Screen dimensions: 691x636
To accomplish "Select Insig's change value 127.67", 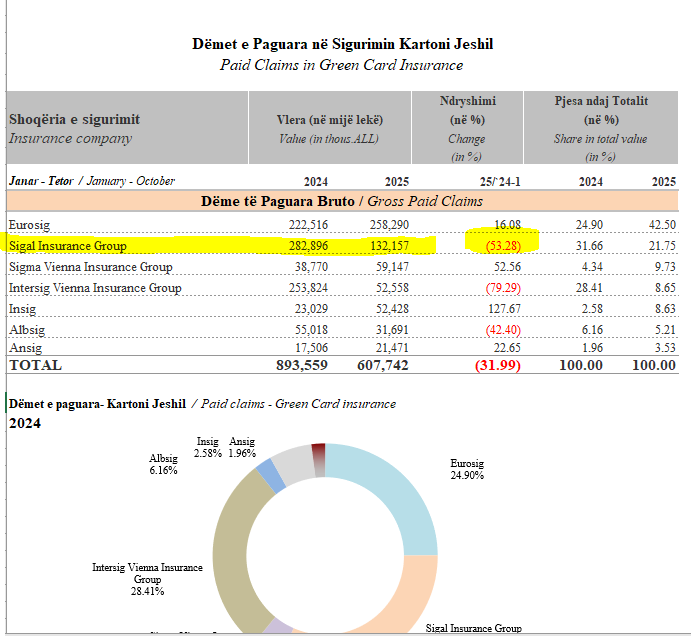I will click(503, 310).
